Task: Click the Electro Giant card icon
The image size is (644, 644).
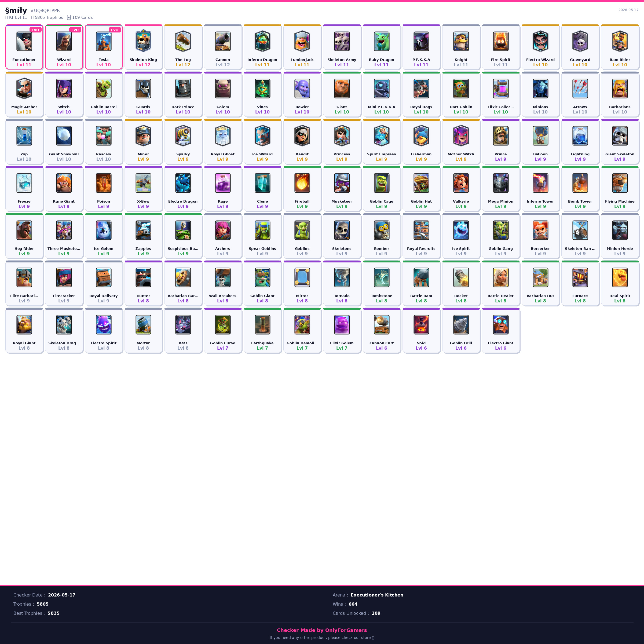Action: pos(501,325)
